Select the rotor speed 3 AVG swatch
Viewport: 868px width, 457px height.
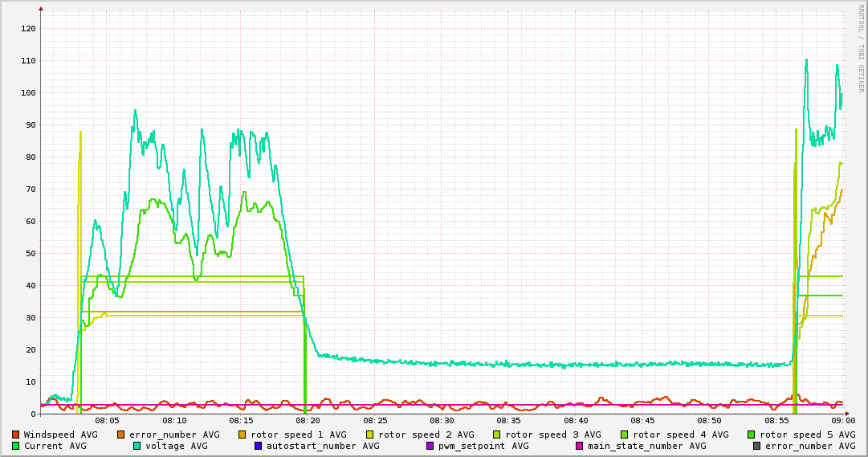[497, 435]
